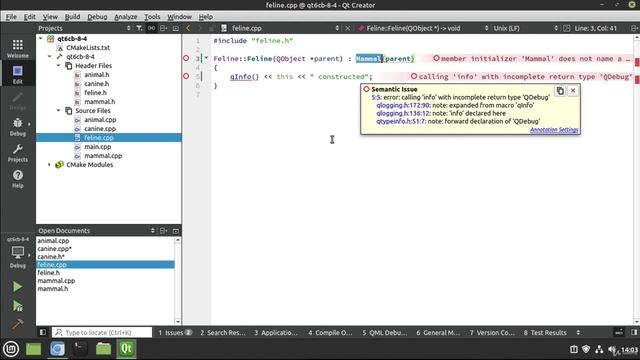
Task: Follow the qlogging.h:172:90 link
Action: 403,105
